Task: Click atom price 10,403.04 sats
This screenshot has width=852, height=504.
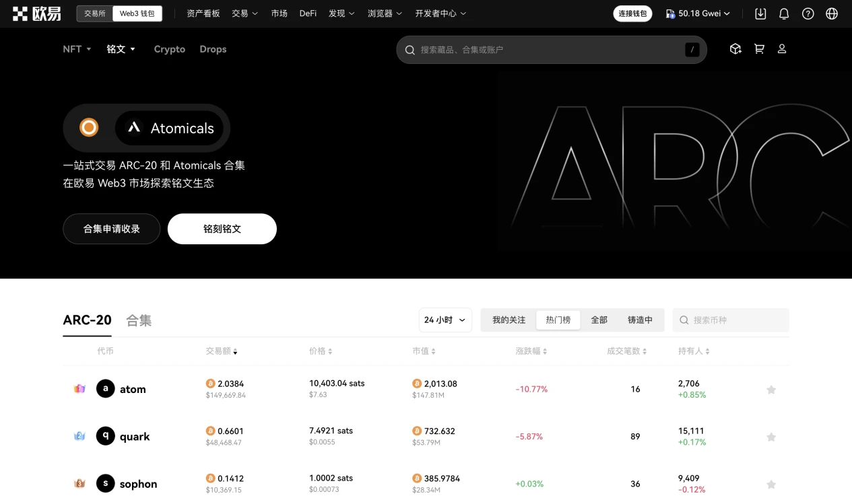Action: (x=337, y=384)
